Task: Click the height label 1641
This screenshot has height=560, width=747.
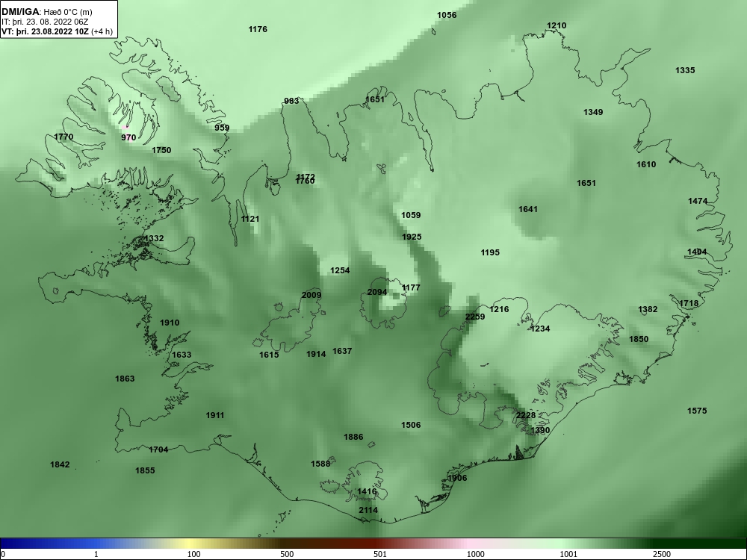Action: [528, 209]
